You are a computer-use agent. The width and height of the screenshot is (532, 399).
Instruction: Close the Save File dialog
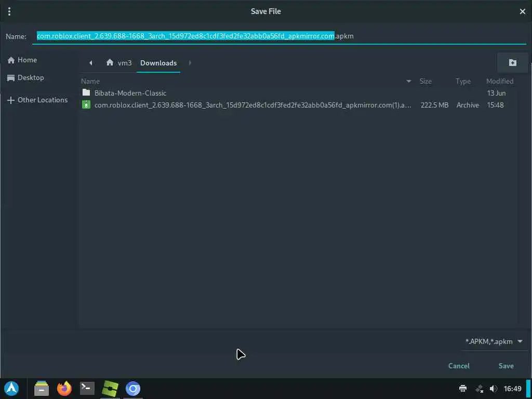pyautogui.click(x=523, y=11)
